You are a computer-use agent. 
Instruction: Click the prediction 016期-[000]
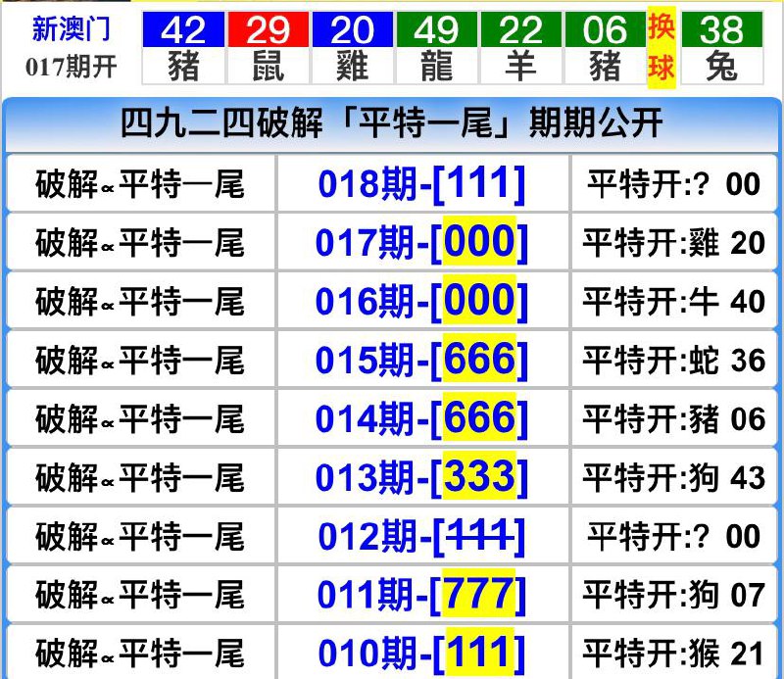pos(422,301)
